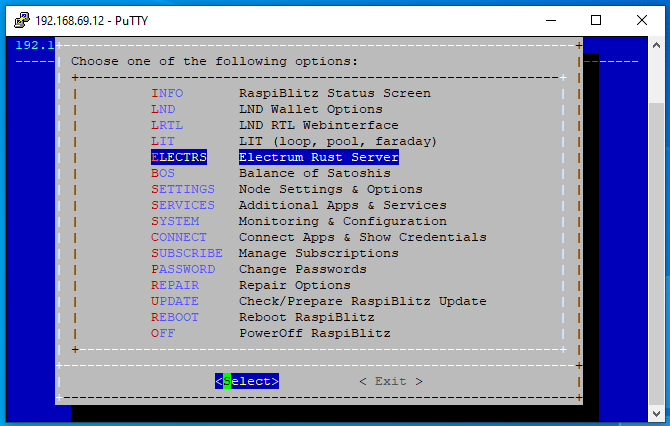670x426 pixels.
Task: Choose the OFF menu entry
Action: tap(163, 334)
